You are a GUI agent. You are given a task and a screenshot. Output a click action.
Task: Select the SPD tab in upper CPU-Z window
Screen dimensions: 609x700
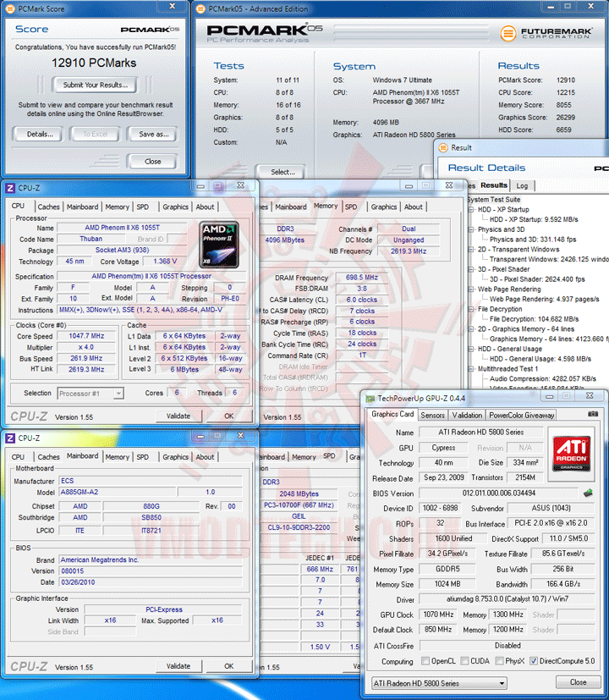click(143, 207)
